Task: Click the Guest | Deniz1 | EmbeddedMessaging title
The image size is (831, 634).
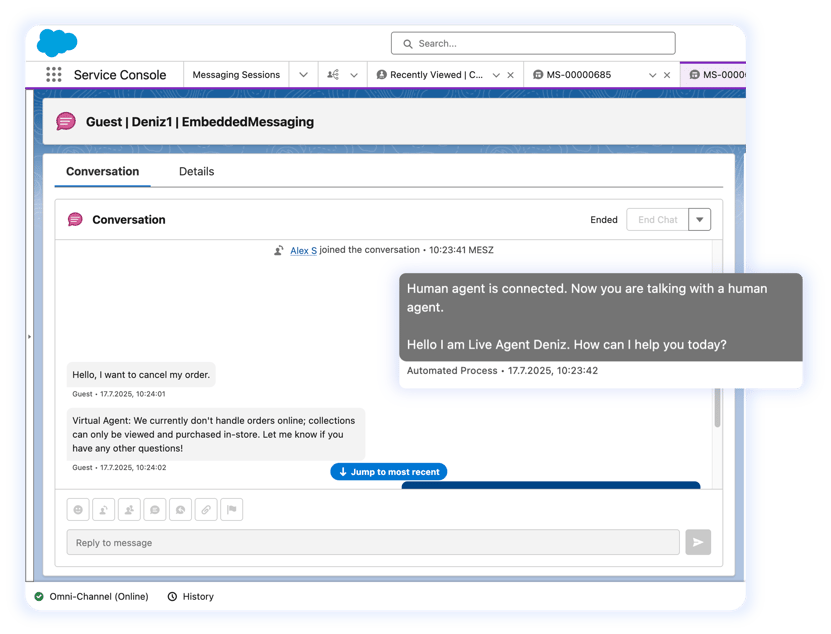Action: pyautogui.click(x=200, y=121)
